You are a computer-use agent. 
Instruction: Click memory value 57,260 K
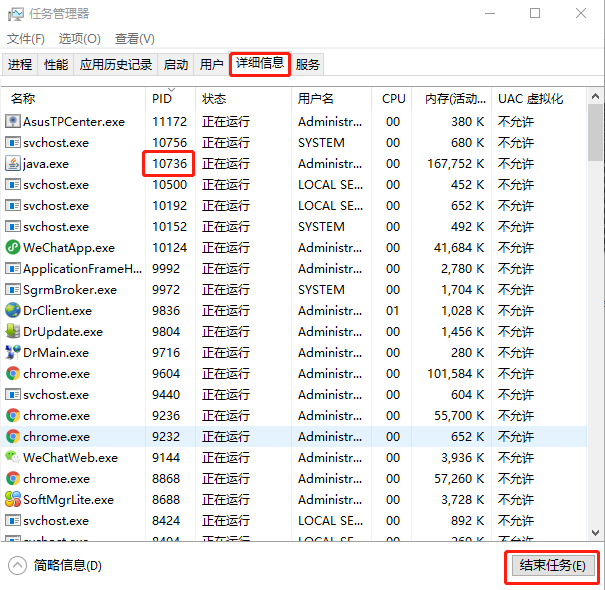pos(459,478)
